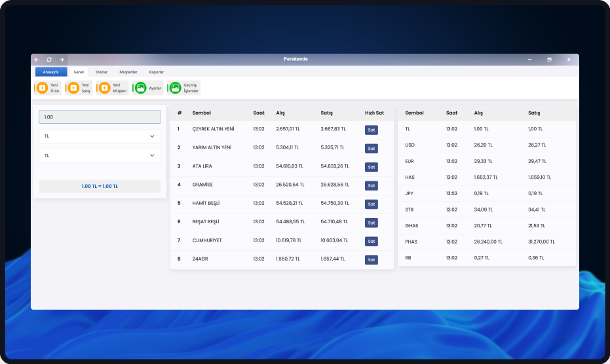Open the Müşteriler tab
The image size is (610, 364).
coord(128,72)
